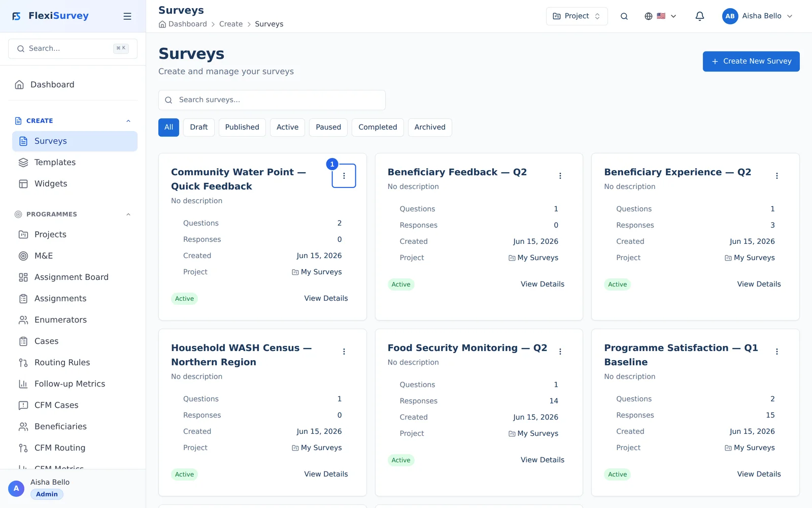Screen dimensions: 812x508
Task: Open Surveys in sidebar
Action: coord(75,141)
